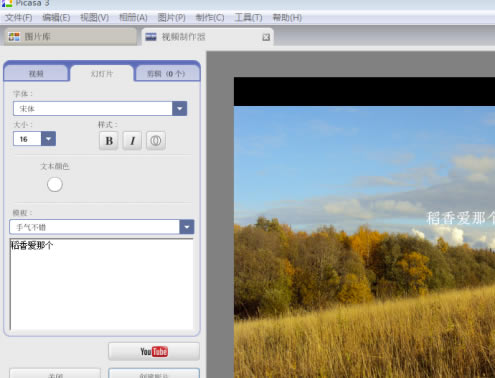Image resolution: width=495 pixels, height=378 pixels.
Task: Open the 编辑(E) menu
Action: [x=56, y=17]
